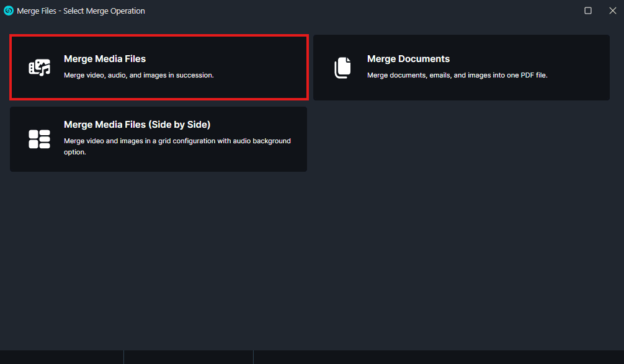Maximize the Merge Files window

click(x=588, y=11)
